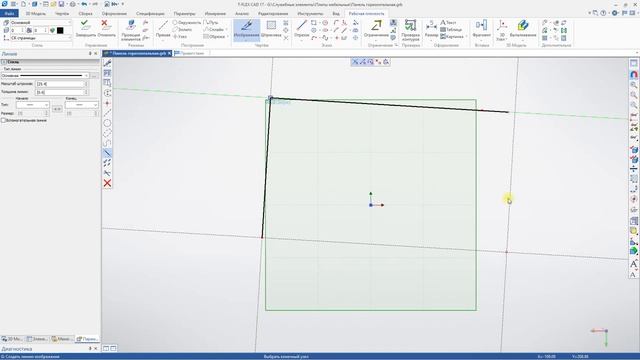Click the save icon in quick access toolbar
Screen dimensions: 640x360
coord(61,4)
